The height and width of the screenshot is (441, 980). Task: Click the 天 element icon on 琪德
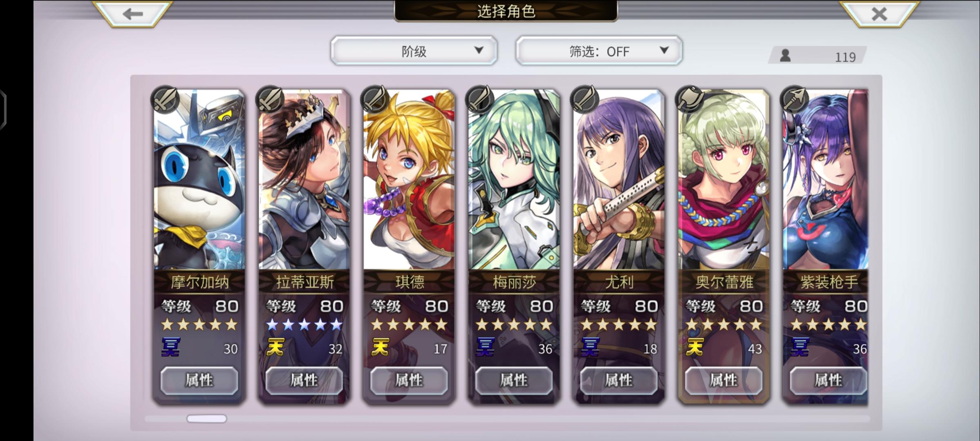pos(380,347)
